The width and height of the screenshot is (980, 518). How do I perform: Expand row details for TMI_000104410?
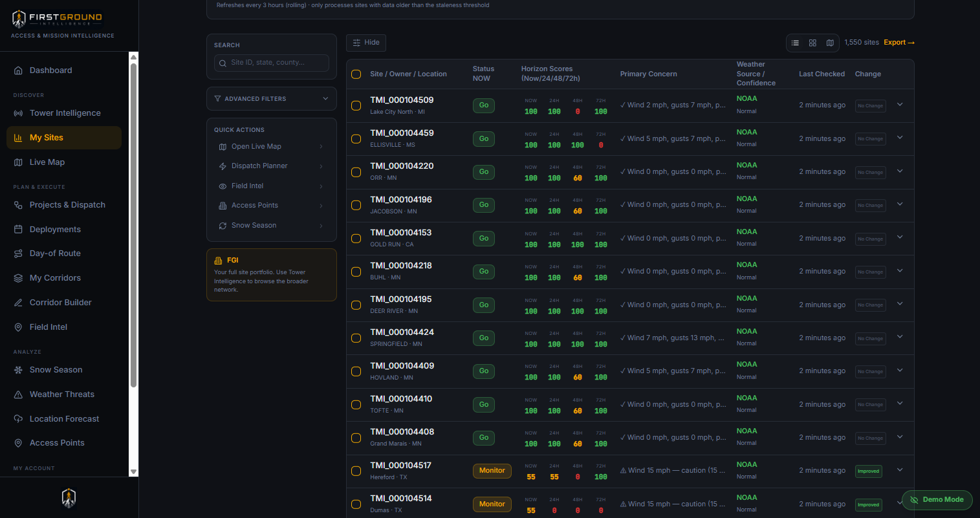899,404
